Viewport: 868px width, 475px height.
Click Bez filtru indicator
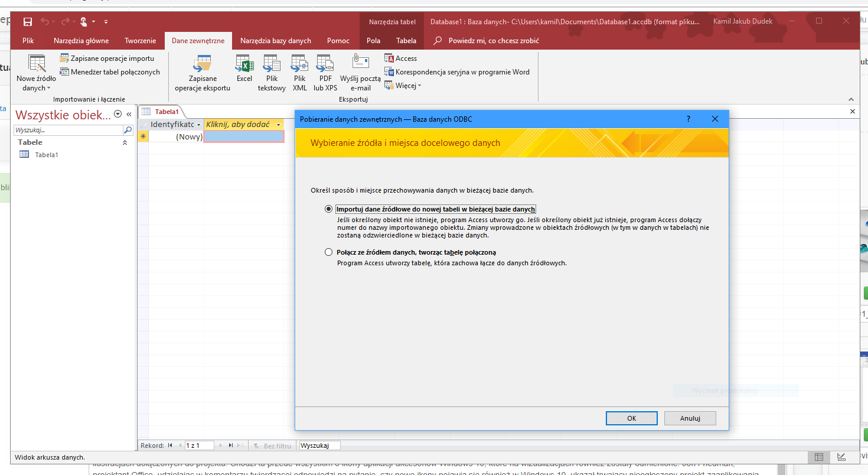tap(272, 445)
